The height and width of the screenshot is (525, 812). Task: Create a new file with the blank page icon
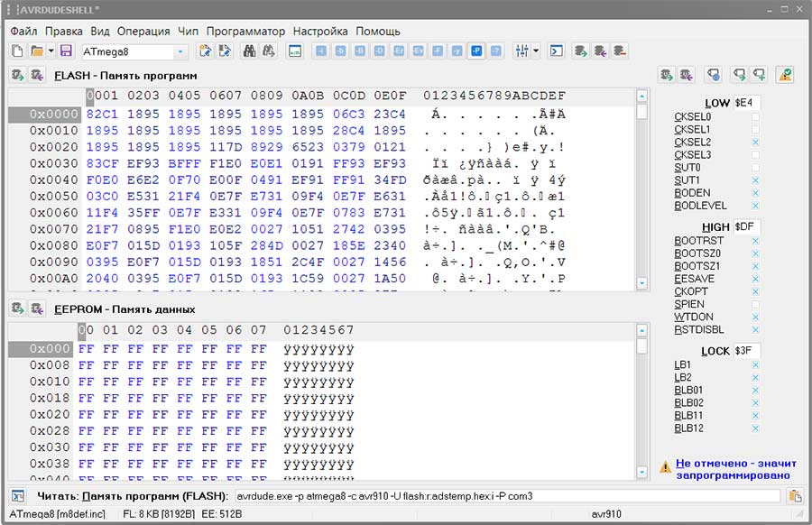[x=18, y=51]
